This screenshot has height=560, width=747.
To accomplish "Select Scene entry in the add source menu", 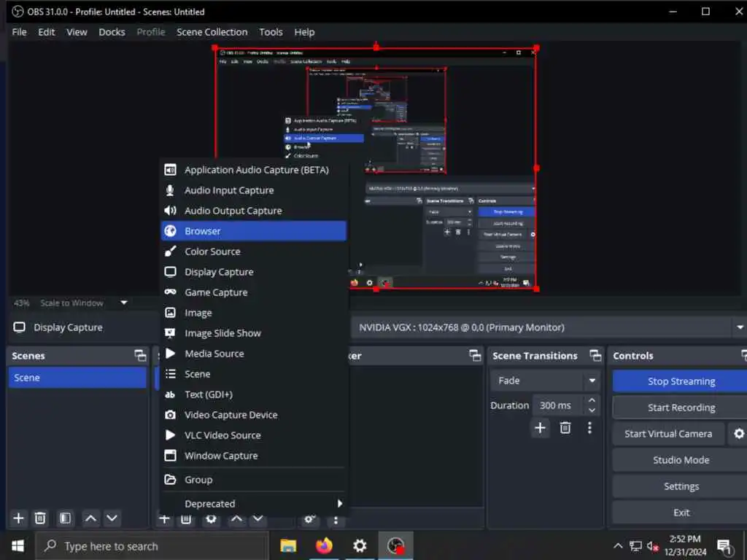I will click(253, 374).
